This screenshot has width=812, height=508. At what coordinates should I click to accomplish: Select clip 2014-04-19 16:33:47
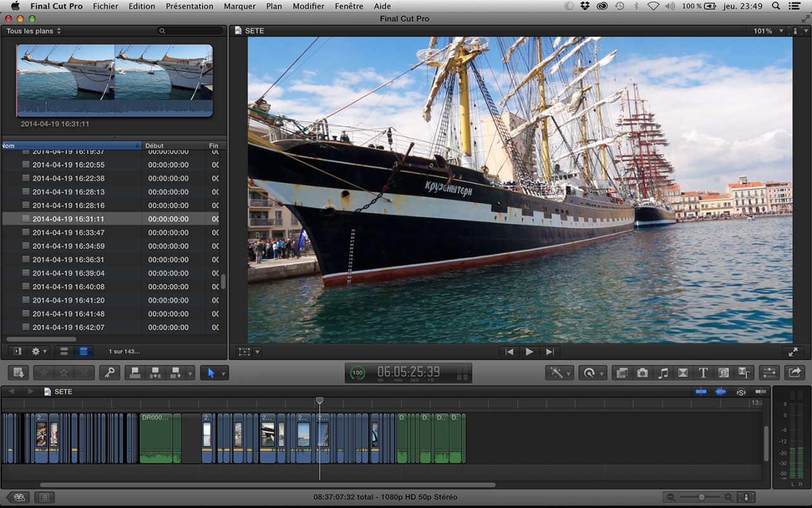(x=110, y=232)
